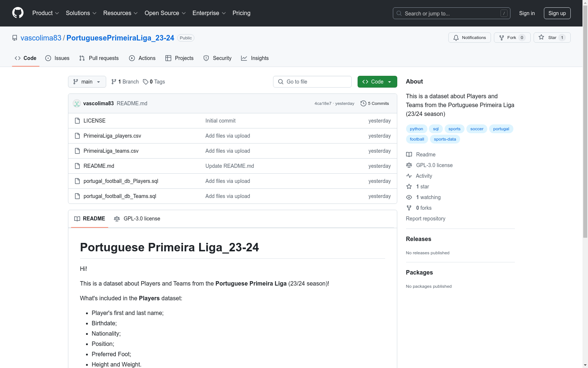Expand the Resources menu

pyautogui.click(x=121, y=13)
